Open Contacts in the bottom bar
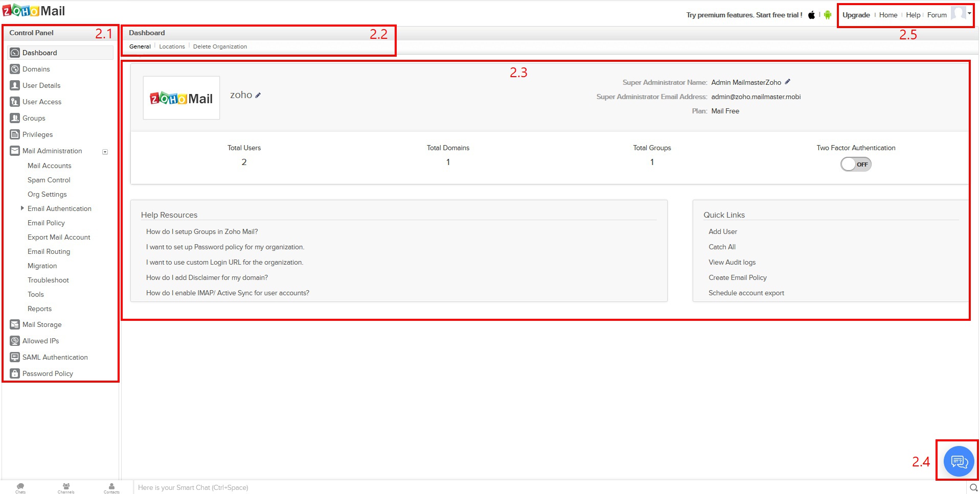The height and width of the screenshot is (494, 980). pos(111,488)
